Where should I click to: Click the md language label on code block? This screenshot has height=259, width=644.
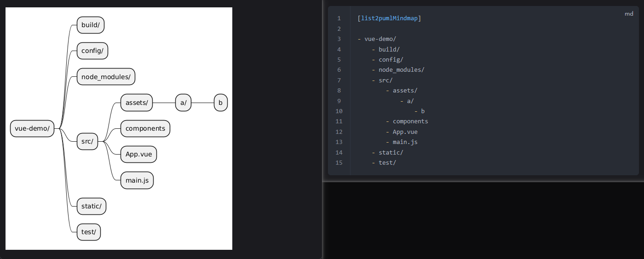629,14
